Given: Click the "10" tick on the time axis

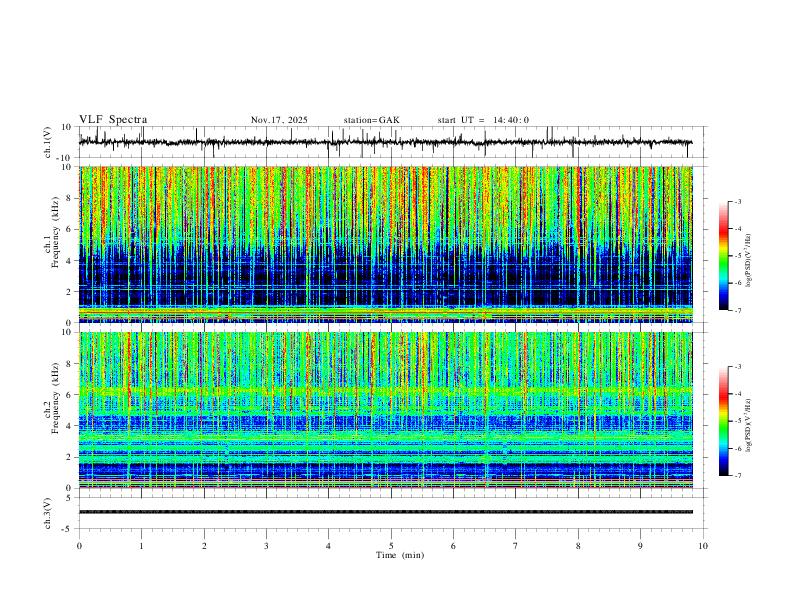Looking at the screenshot, I should pyautogui.click(x=703, y=546).
